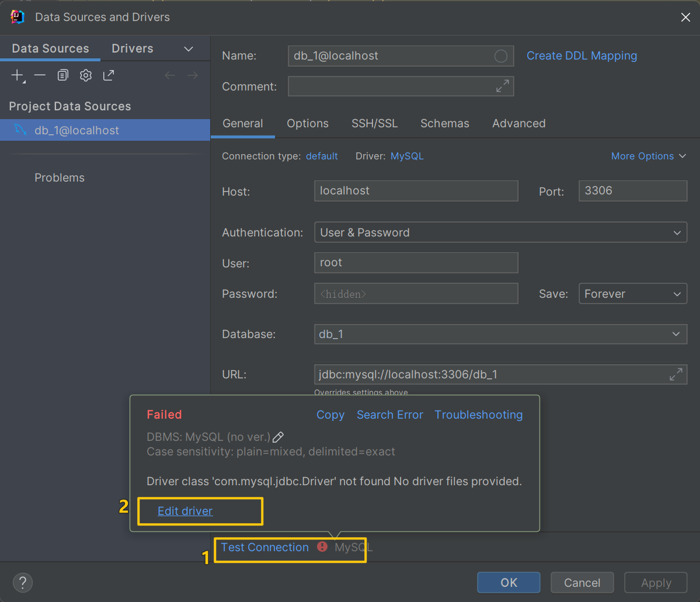Viewport: 700px width, 602px height.
Task: Open the More Options dropdown
Action: (x=648, y=156)
